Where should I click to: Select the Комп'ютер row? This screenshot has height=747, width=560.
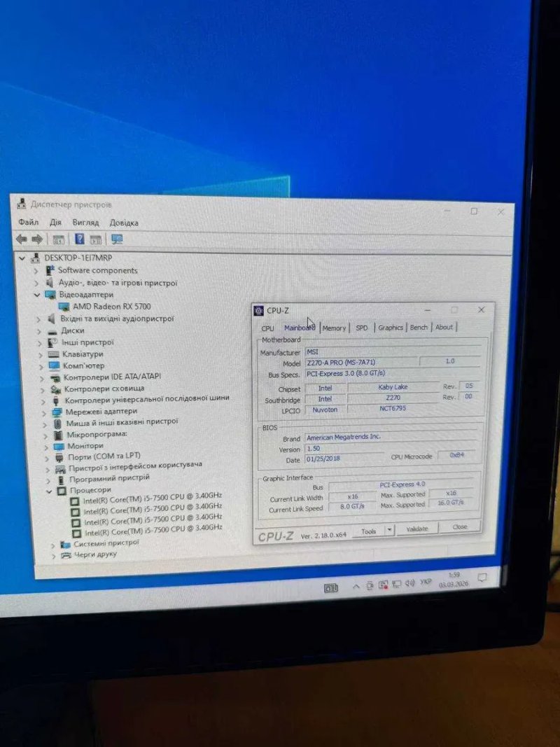(x=83, y=366)
